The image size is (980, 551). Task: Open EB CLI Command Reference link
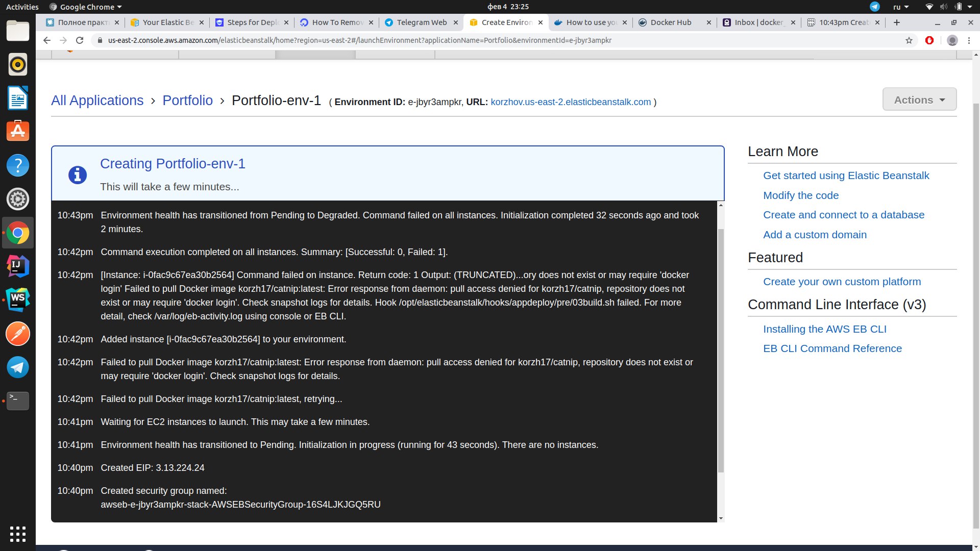[x=832, y=348]
